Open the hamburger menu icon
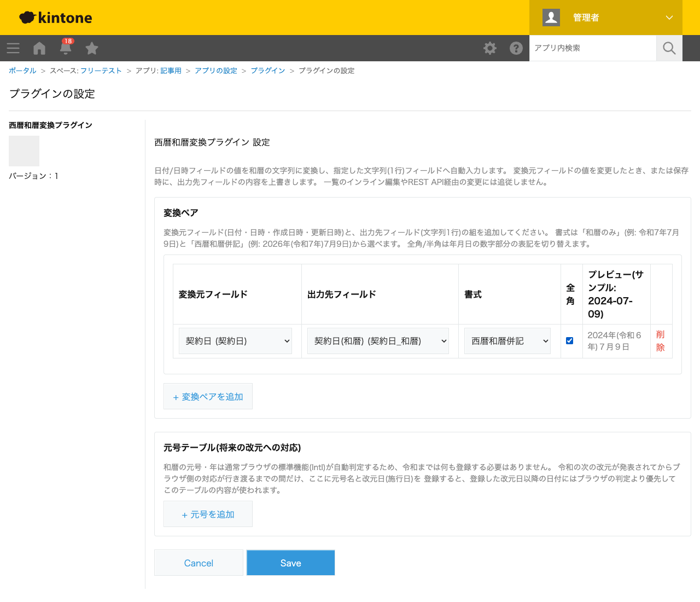This screenshot has width=700, height=602. coord(13,48)
